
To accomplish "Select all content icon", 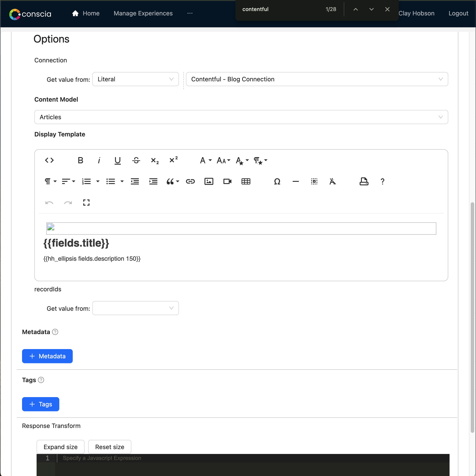I will (314, 182).
